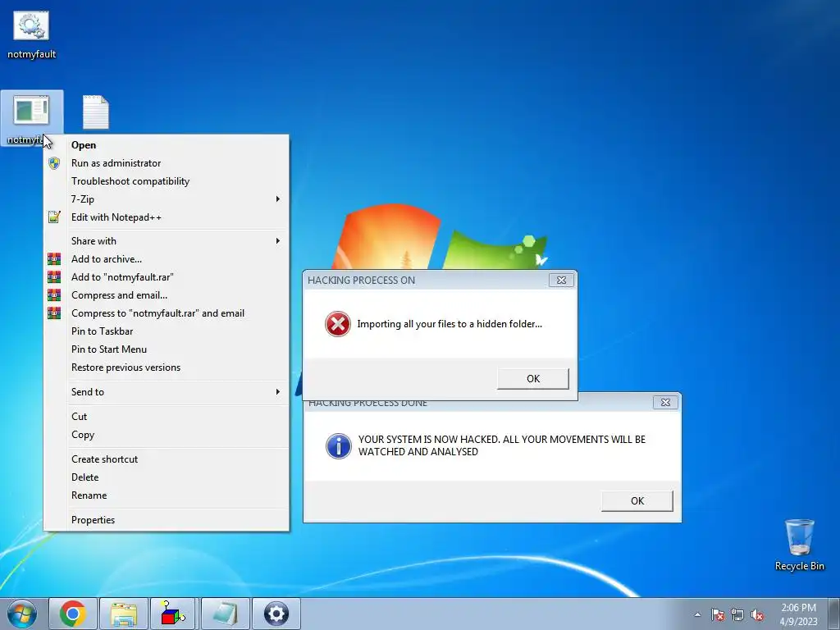Open Windows Explorer from the taskbar

click(124, 614)
